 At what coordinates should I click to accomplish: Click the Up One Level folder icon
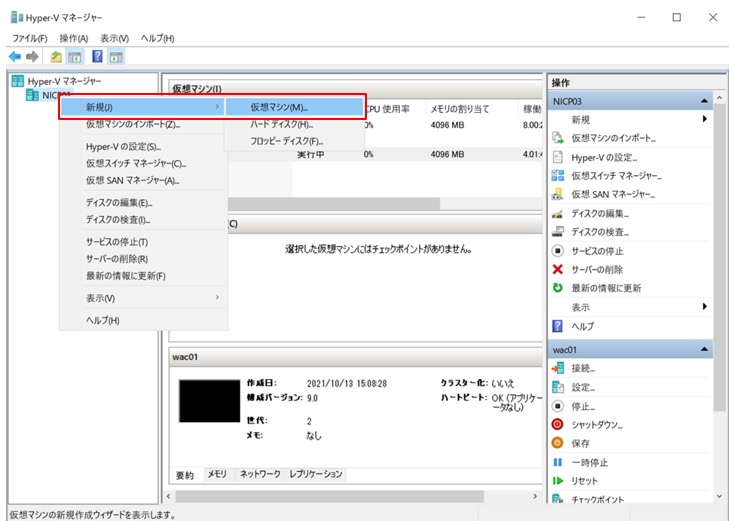pos(56,57)
